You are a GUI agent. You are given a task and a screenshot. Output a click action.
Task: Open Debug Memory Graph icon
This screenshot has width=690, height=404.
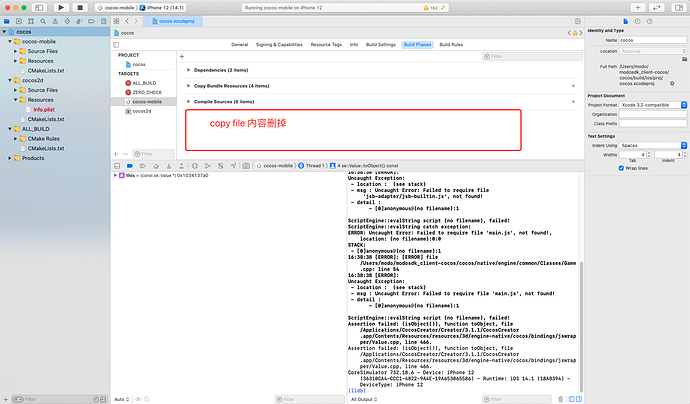208,166
